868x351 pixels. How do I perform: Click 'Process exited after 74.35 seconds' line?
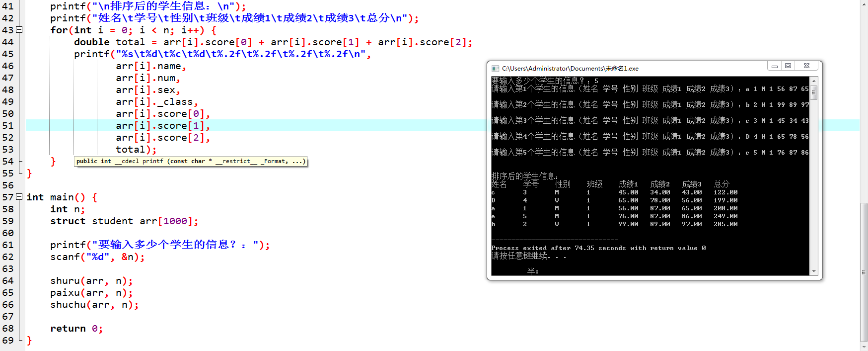[598, 248]
